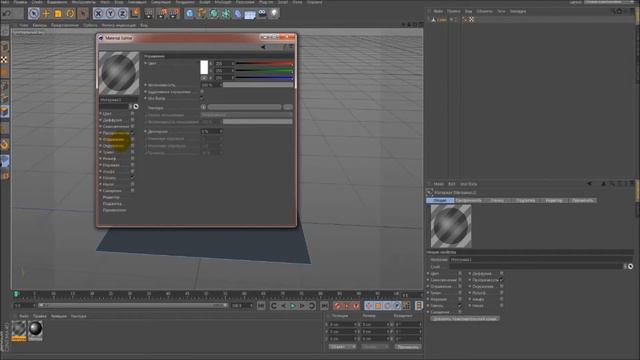
Task: Select the Scale tool
Action: point(58,13)
